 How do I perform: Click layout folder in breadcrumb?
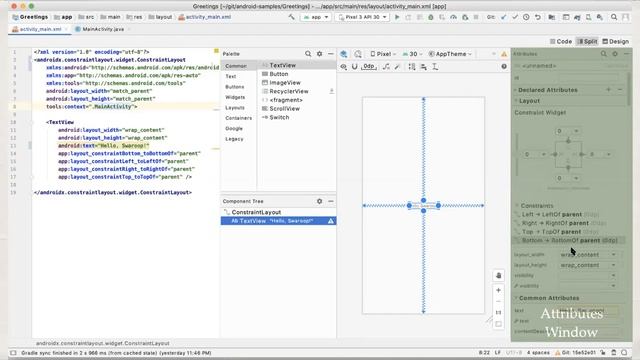point(160,17)
